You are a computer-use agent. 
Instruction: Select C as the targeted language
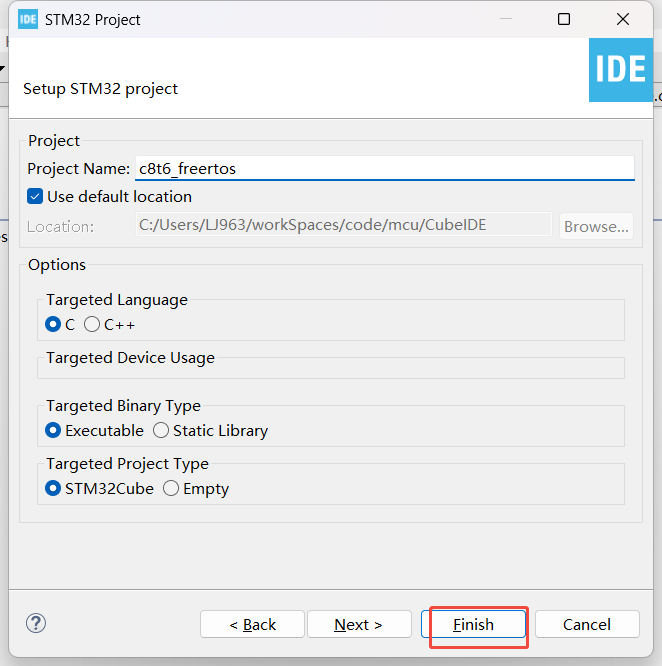pos(54,325)
